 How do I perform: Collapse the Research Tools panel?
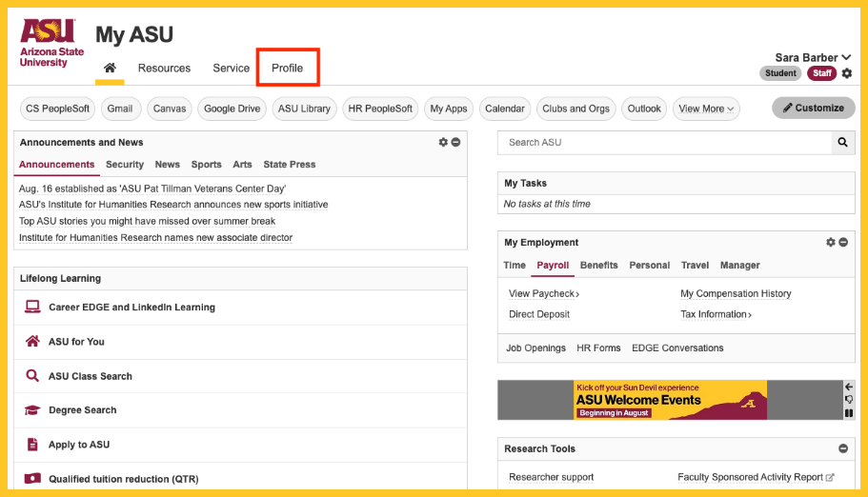point(843,448)
